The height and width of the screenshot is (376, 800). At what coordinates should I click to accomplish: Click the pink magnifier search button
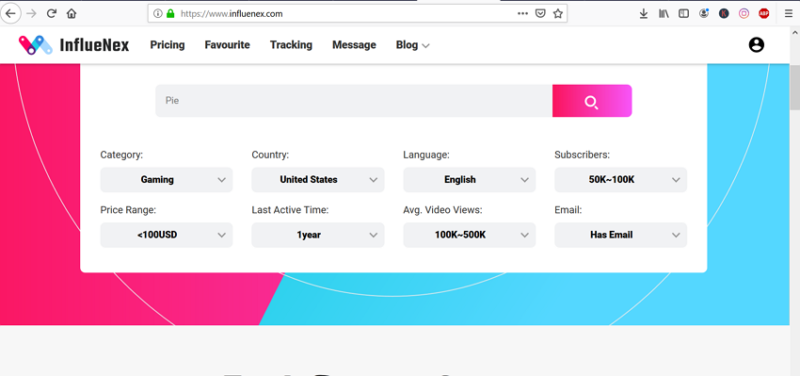pyautogui.click(x=592, y=101)
